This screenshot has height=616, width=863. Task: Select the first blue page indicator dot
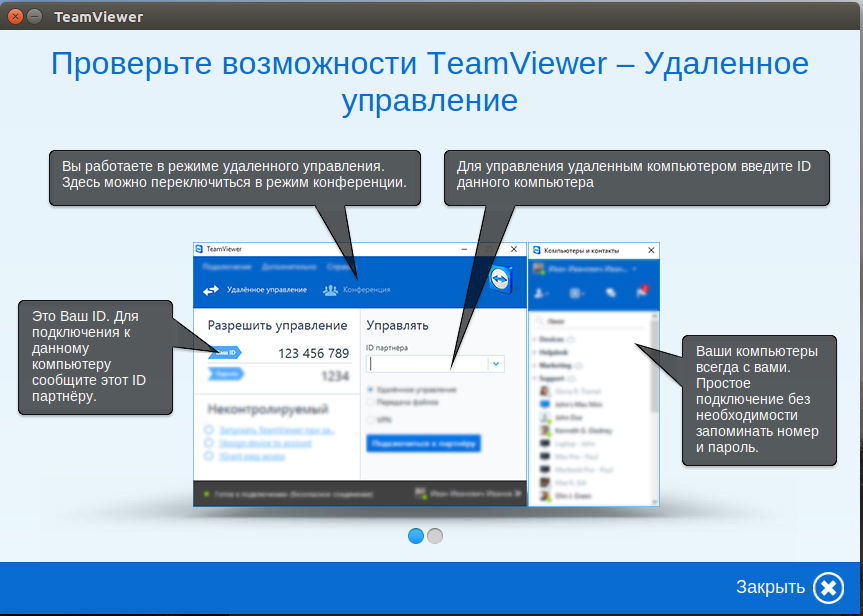[x=416, y=536]
